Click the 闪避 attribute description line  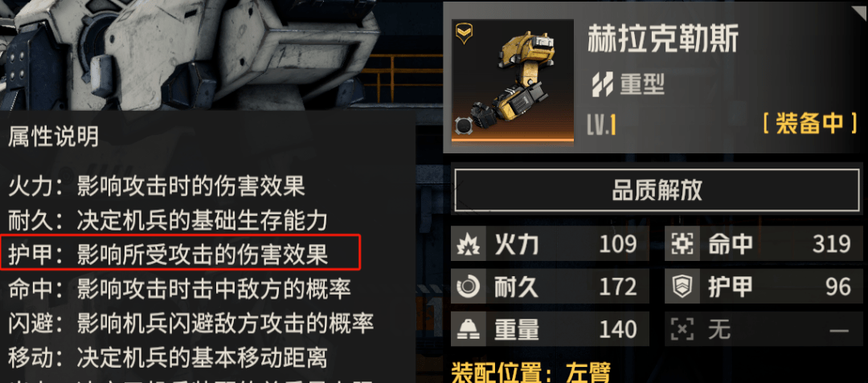pyautogui.click(x=191, y=324)
